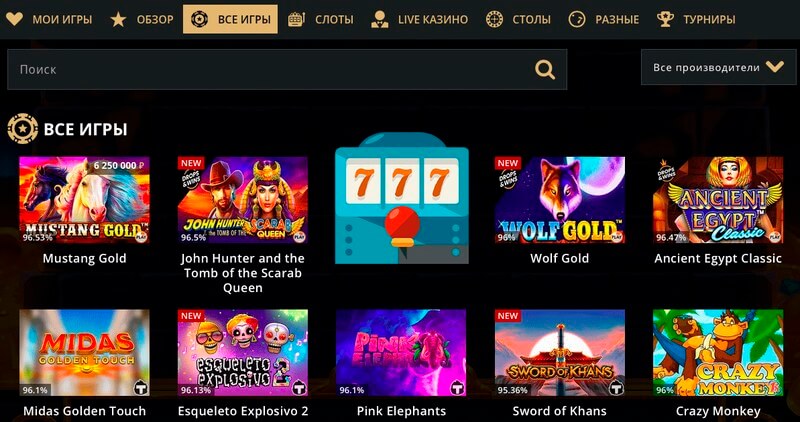
Task: Select the Все игры tab
Action: coord(230,19)
